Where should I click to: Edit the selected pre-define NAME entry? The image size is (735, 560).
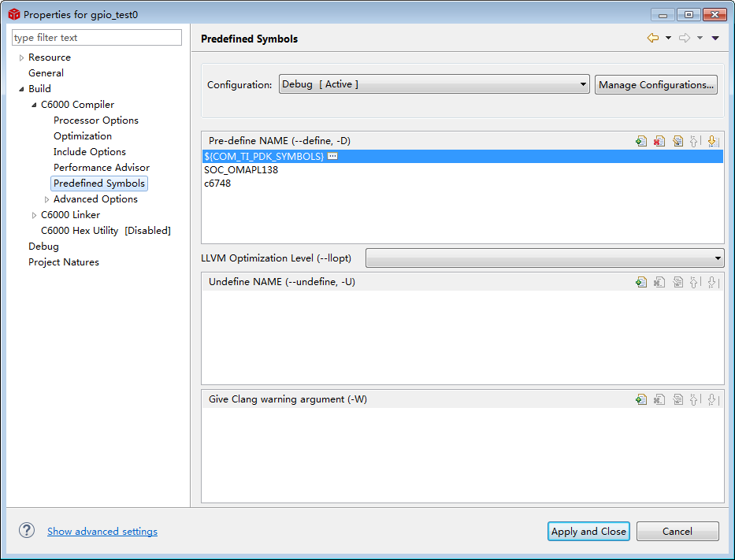[x=677, y=141]
